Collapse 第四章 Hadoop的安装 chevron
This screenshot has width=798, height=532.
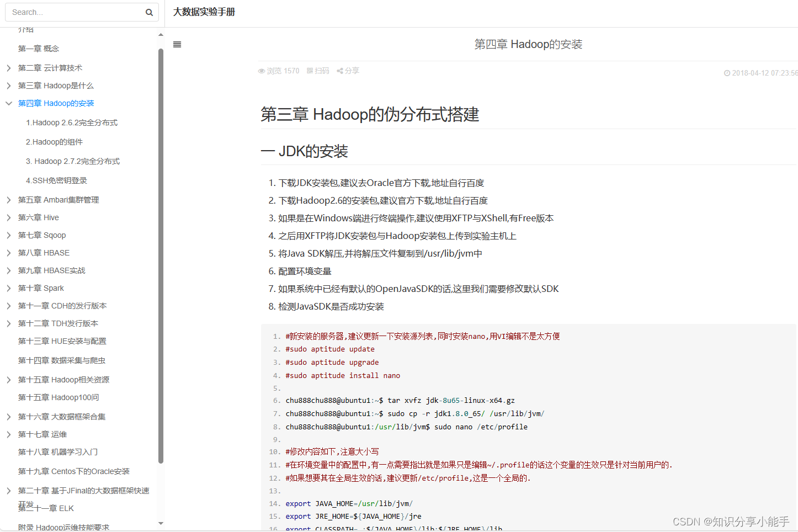click(9, 103)
